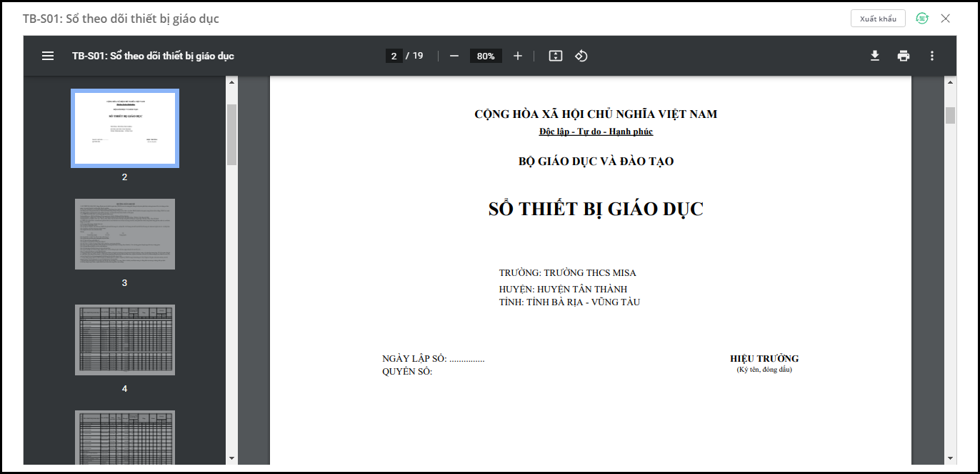Click the fit to page icon
The image size is (980, 474).
tap(556, 56)
